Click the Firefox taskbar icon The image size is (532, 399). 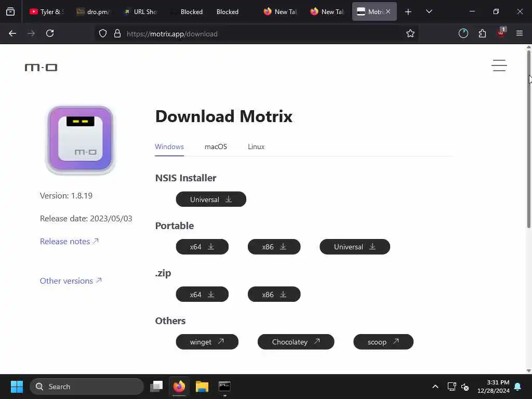[179, 387]
